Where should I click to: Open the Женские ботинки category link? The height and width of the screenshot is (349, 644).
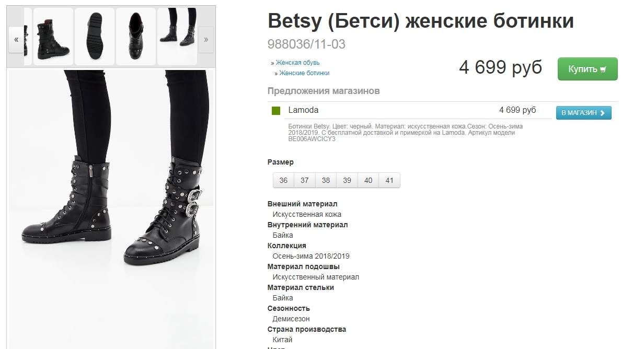(304, 73)
